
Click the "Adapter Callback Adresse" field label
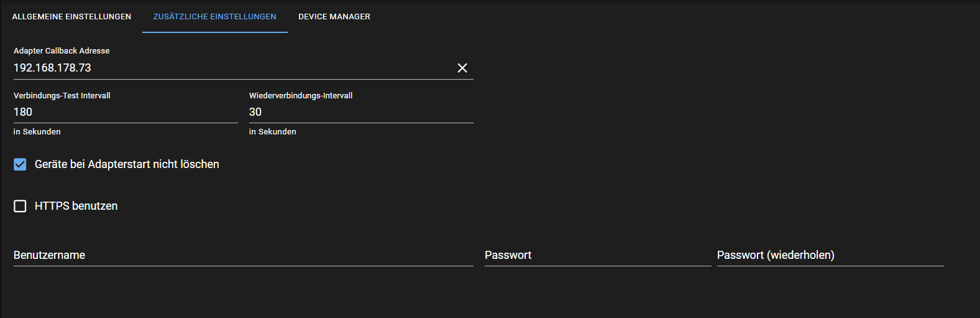point(62,51)
